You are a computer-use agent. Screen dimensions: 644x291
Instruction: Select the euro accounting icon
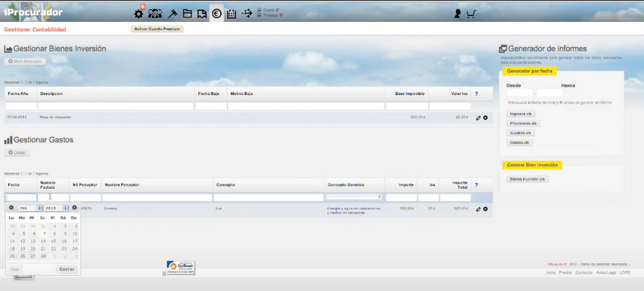217,13
